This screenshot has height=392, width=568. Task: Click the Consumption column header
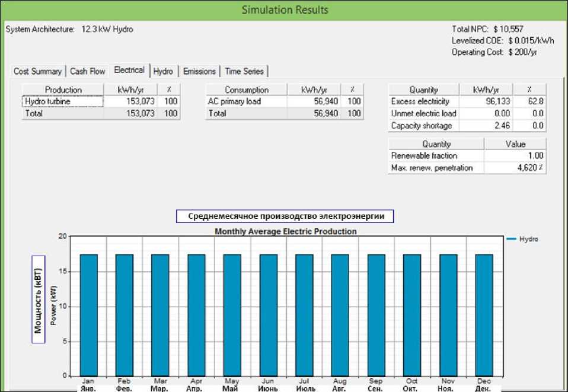tap(247, 90)
